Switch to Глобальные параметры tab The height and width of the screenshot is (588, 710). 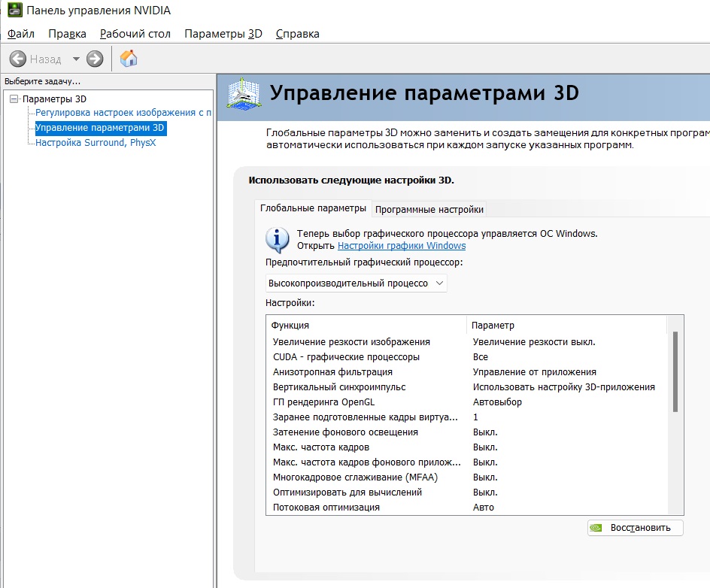[313, 208]
